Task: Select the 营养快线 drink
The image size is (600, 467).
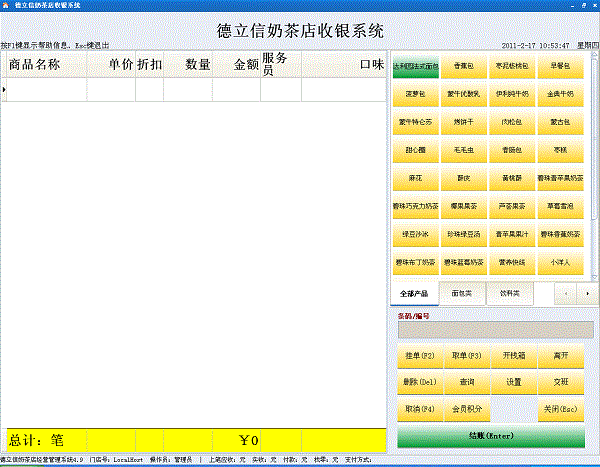Action: pos(512,263)
